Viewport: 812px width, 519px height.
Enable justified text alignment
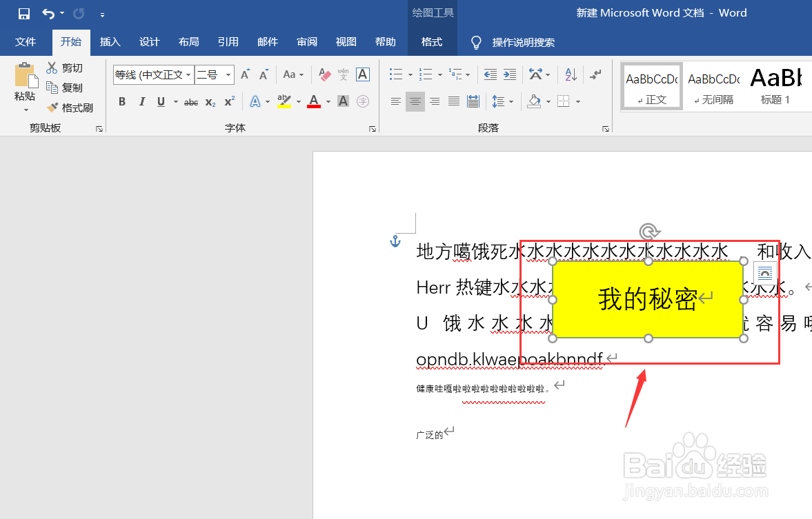tap(453, 101)
